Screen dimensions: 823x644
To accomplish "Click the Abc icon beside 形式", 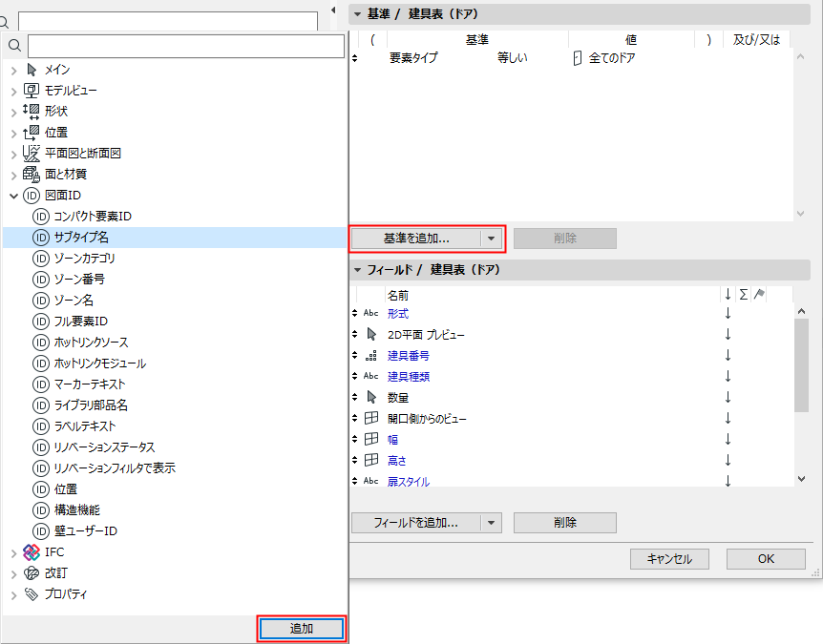I will pyautogui.click(x=371, y=313).
